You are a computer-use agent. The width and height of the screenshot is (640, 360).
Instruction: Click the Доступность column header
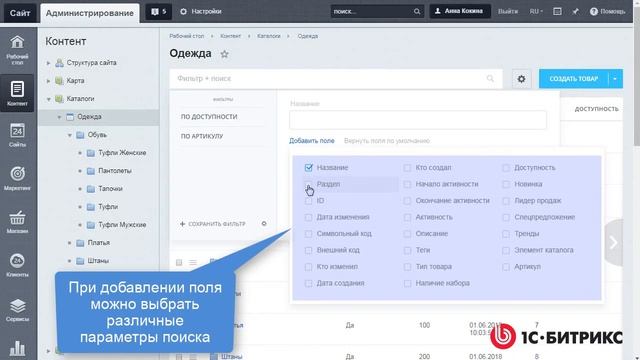pyautogui.click(x=596, y=109)
